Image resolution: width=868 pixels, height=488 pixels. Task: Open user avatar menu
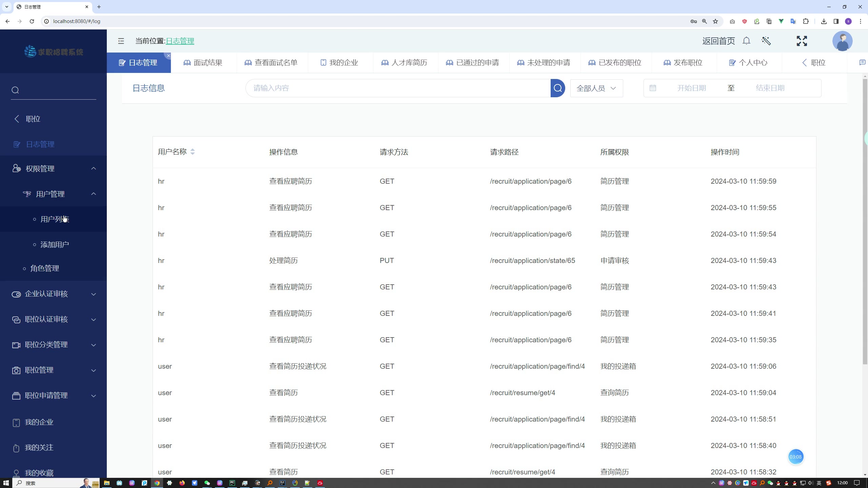842,41
